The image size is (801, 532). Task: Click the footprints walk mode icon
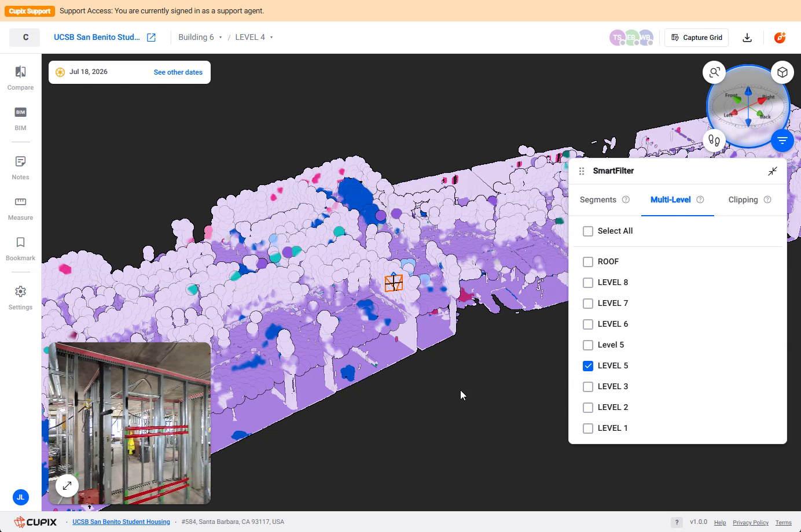[x=714, y=141]
